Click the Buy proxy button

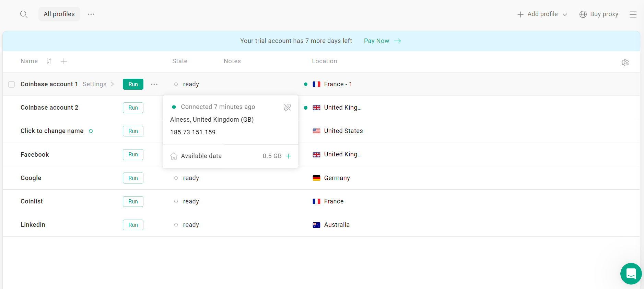point(599,14)
